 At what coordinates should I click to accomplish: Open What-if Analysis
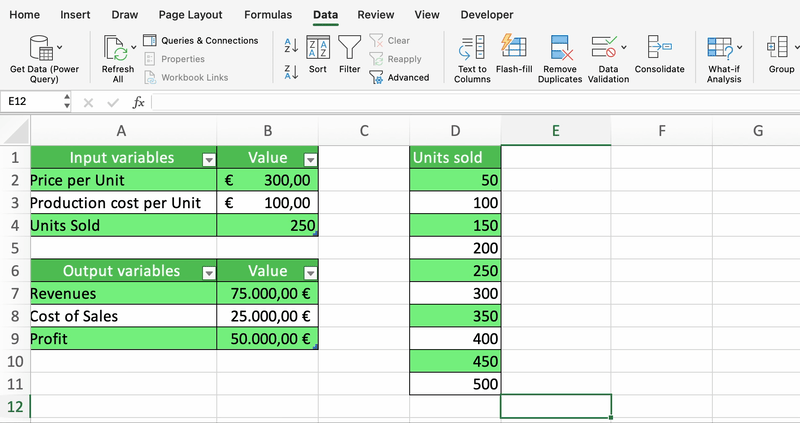tap(723, 59)
